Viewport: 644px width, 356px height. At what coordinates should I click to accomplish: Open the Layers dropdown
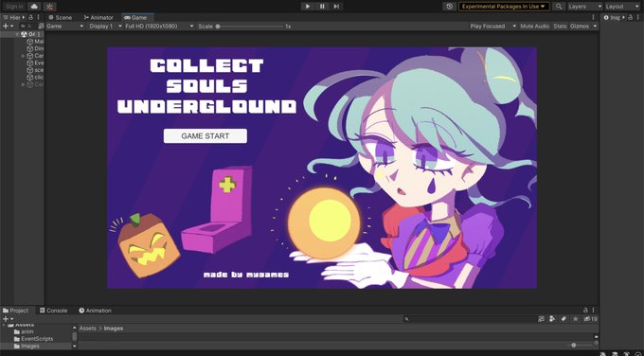[x=585, y=7]
